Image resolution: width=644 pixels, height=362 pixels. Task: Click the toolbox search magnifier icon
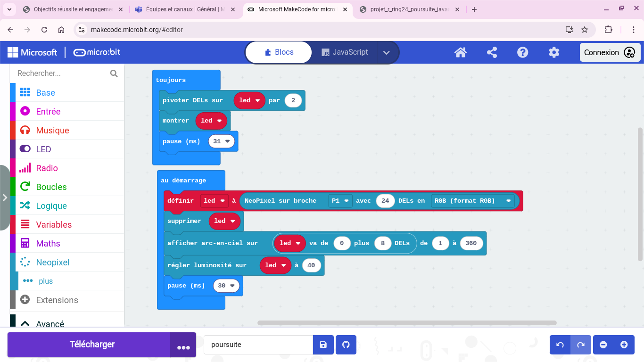coord(114,73)
